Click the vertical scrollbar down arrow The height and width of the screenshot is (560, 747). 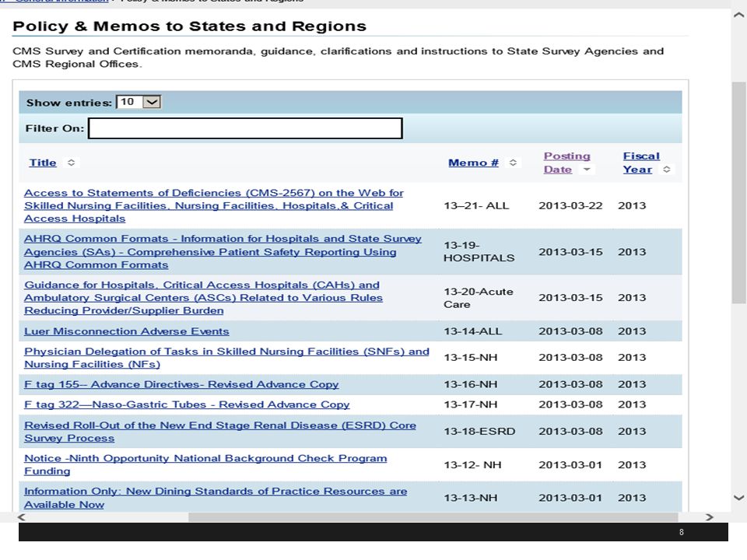point(739,498)
